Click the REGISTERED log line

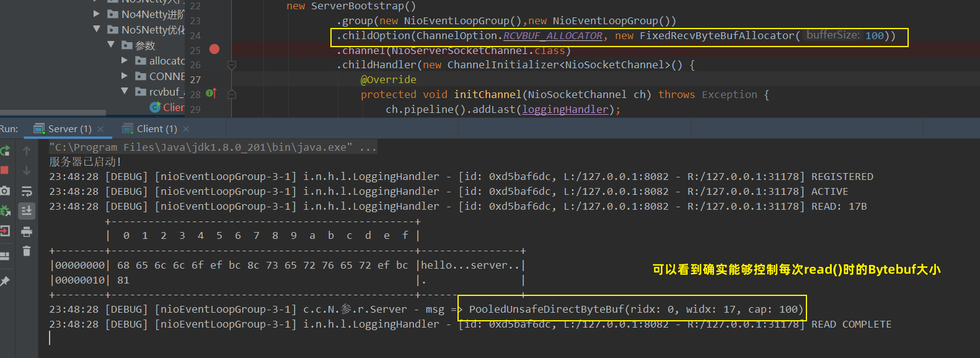[x=461, y=177]
